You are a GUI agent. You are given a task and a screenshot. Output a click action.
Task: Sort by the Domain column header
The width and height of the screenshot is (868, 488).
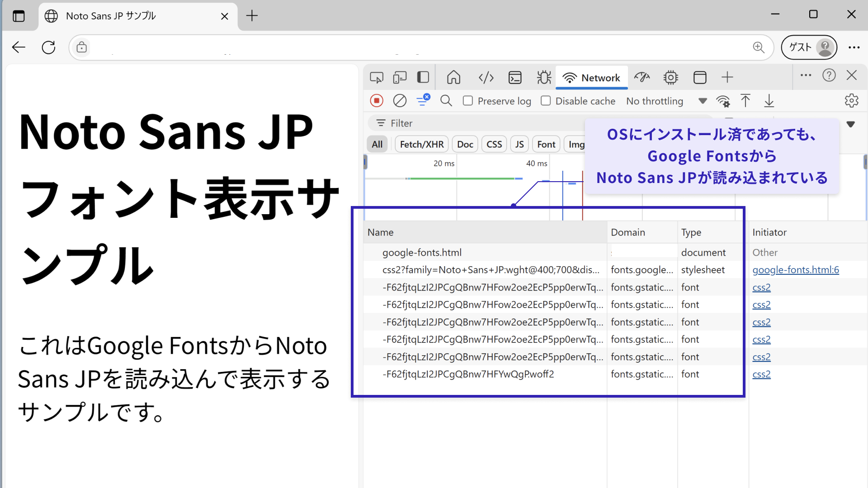click(642, 232)
